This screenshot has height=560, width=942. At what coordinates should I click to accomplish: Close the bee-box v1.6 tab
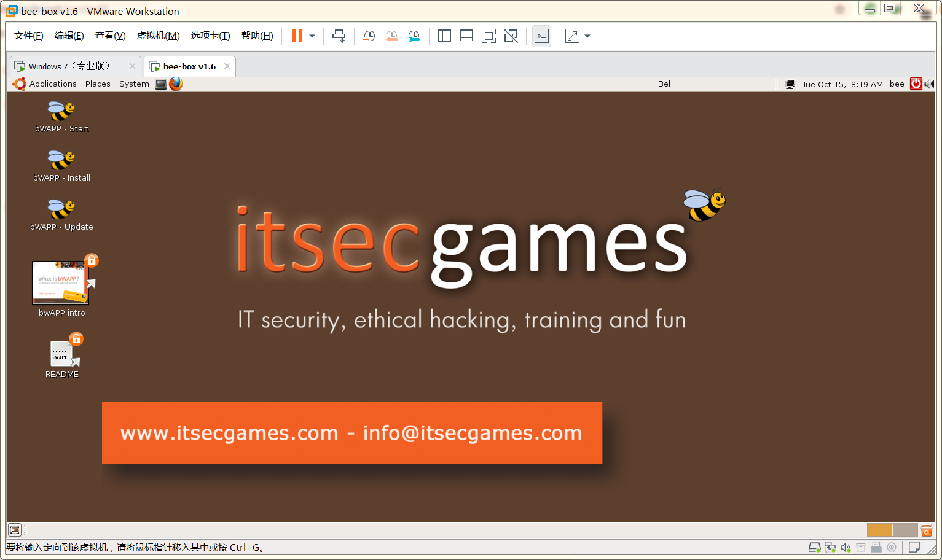click(227, 66)
